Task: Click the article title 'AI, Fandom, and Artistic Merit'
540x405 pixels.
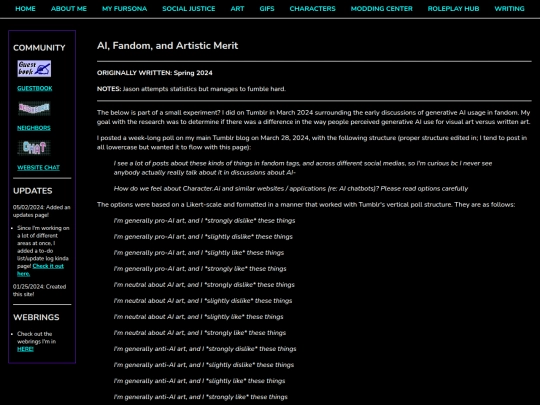Action: coord(167,45)
